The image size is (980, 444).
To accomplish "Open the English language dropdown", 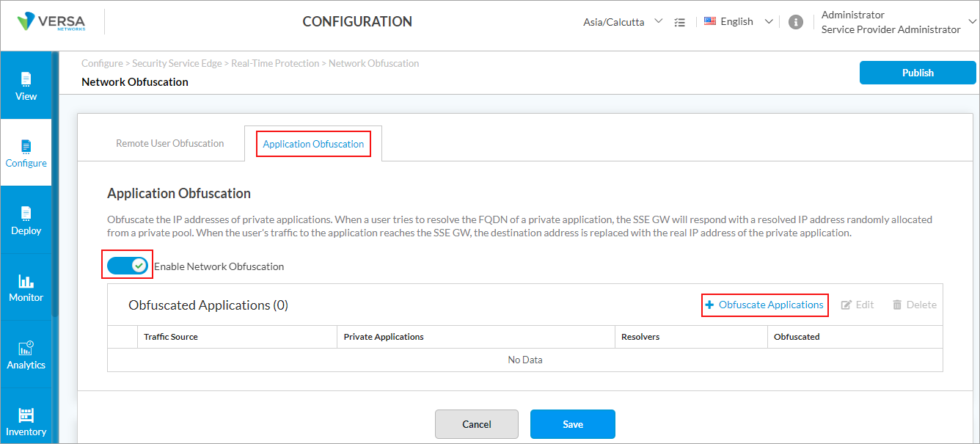I will click(x=739, y=22).
